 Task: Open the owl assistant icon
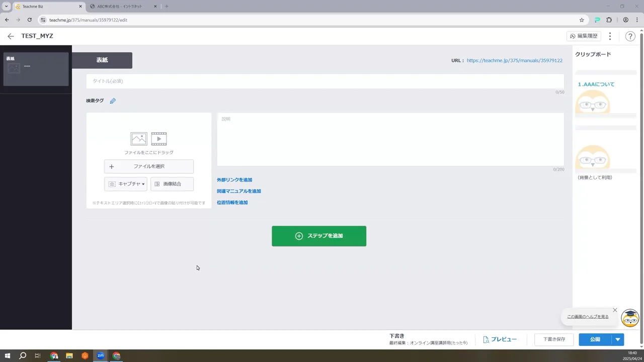point(630,318)
